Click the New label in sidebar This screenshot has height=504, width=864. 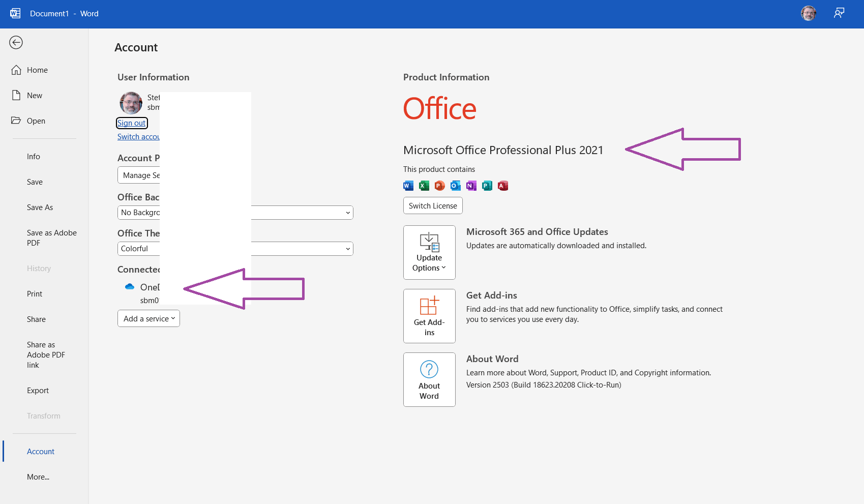coord(35,95)
